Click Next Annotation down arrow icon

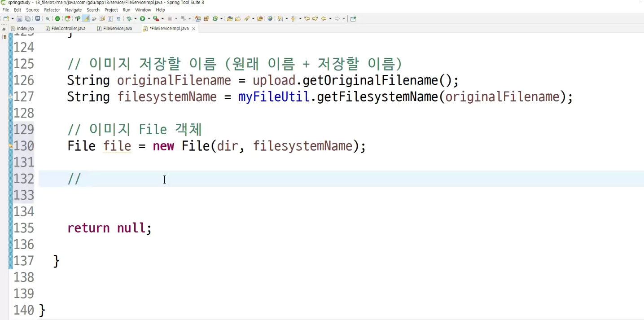[280, 18]
